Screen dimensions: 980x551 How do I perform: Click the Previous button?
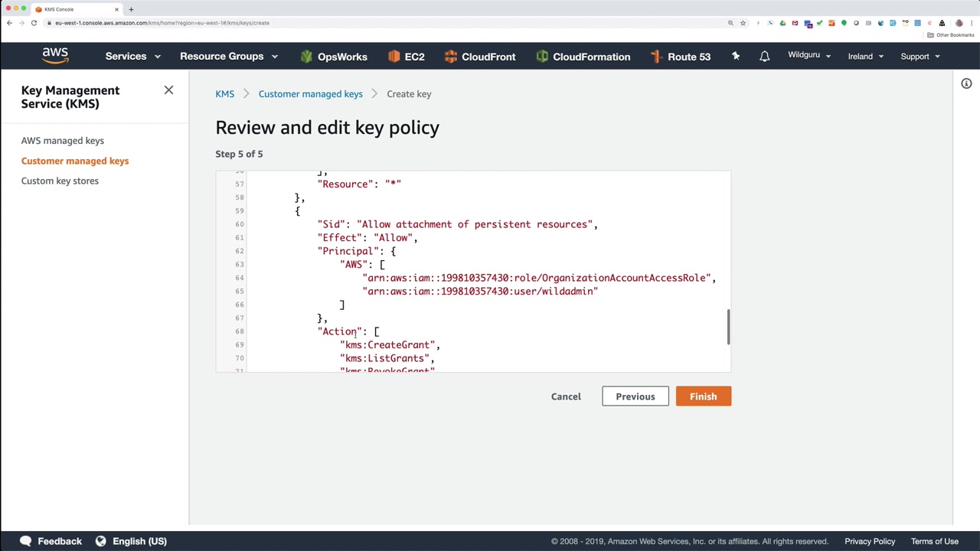pyautogui.click(x=635, y=396)
